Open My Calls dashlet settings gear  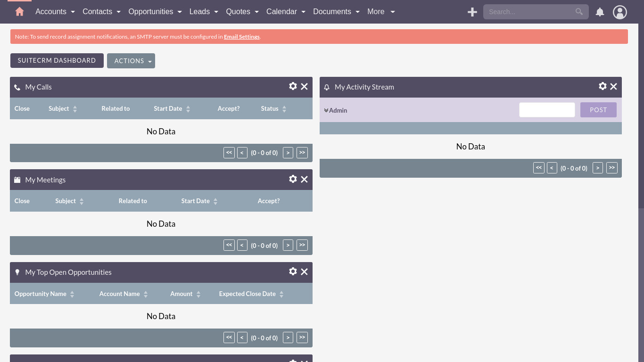tap(293, 86)
